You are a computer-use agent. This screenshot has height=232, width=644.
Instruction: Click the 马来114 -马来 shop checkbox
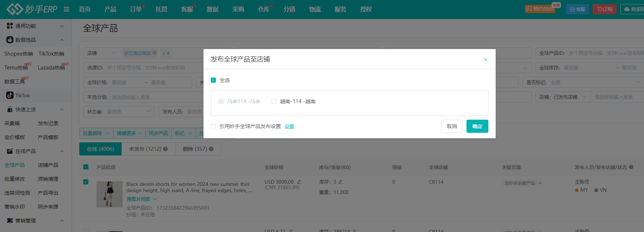click(x=221, y=101)
